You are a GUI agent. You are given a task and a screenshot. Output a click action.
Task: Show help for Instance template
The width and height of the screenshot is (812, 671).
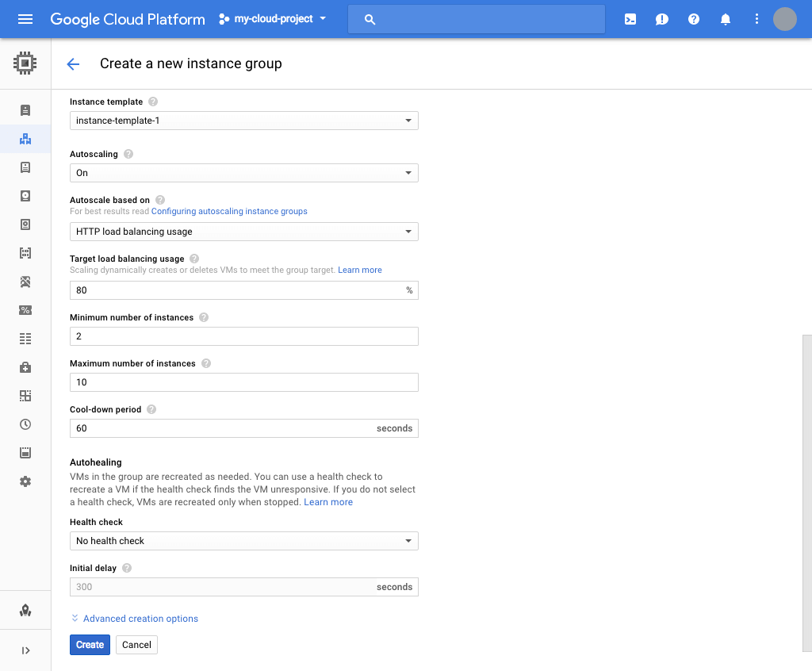click(153, 102)
